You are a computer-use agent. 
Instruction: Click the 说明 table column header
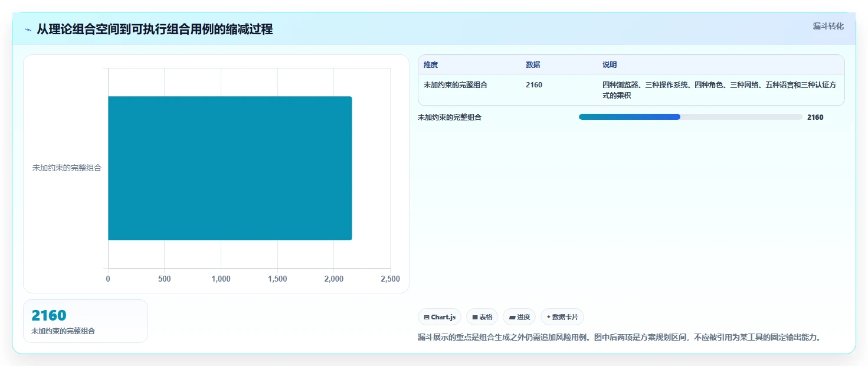pyautogui.click(x=610, y=65)
